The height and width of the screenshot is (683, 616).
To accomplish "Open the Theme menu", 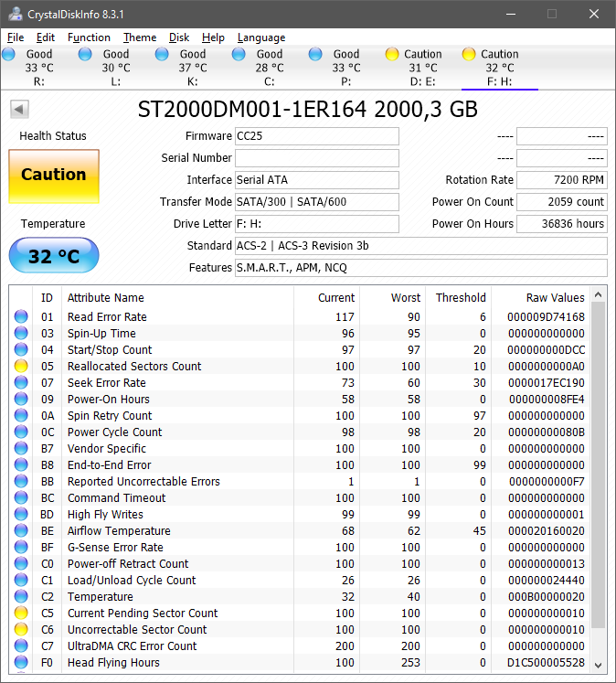I will coord(140,37).
